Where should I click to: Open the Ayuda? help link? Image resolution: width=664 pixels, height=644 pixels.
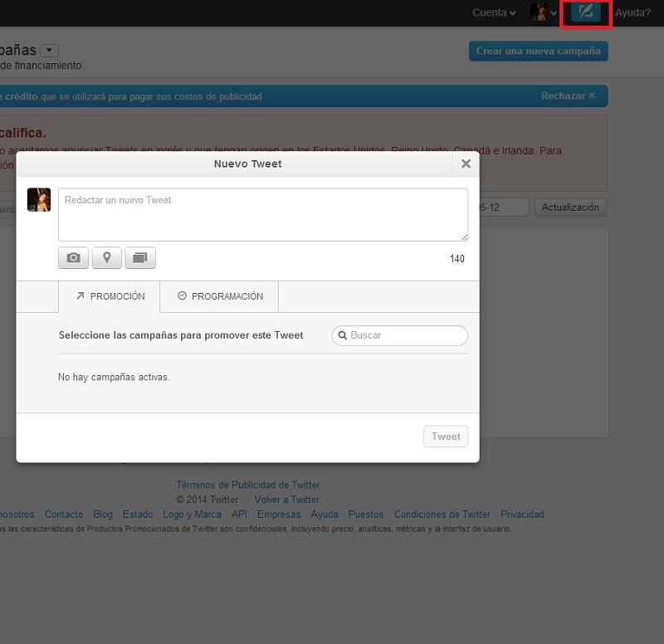632,12
